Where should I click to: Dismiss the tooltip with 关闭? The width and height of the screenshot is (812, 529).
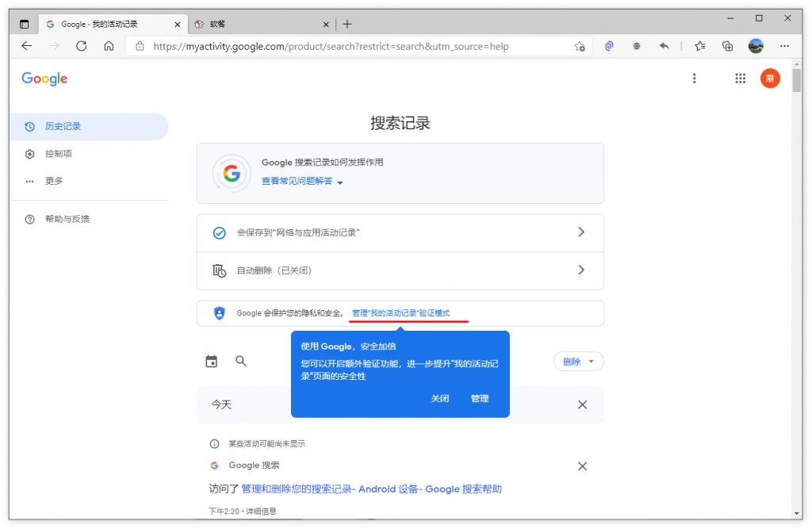click(x=439, y=398)
